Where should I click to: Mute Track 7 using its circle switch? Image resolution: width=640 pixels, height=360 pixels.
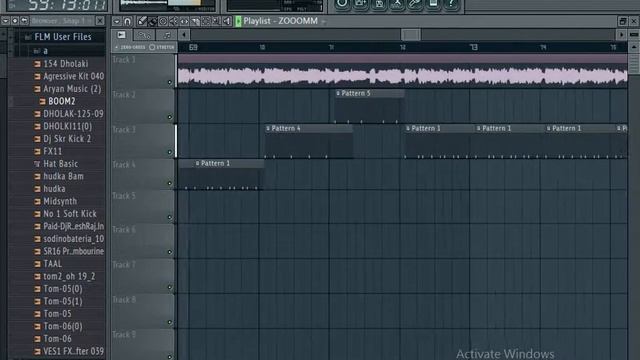[x=170, y=287]
